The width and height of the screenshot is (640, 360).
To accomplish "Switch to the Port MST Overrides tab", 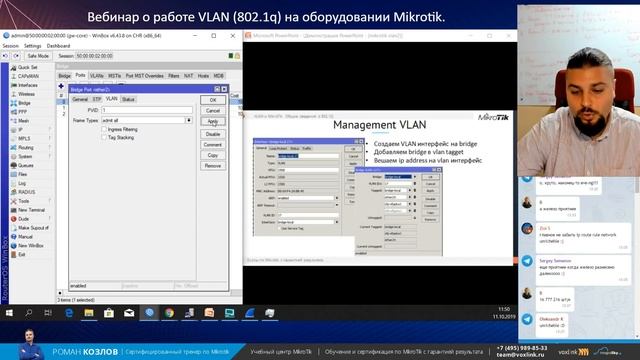I will (x=144, y=76).
